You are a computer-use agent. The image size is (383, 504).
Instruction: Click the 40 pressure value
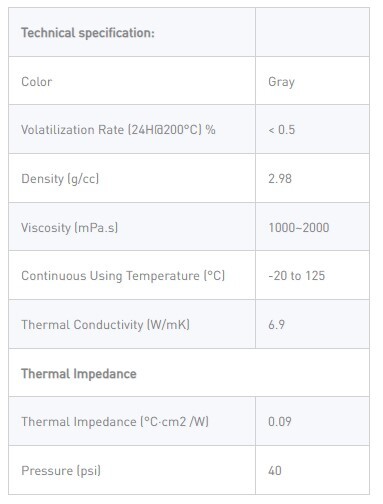pos(275,471)
